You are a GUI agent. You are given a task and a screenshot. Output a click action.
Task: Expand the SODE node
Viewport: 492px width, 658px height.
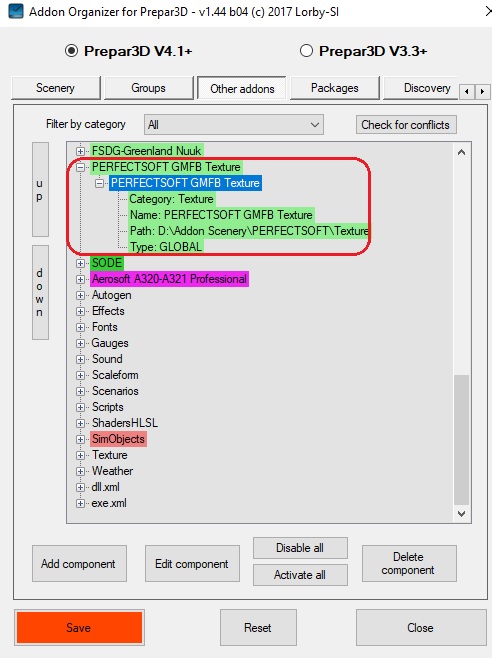[x=80, y=263]
